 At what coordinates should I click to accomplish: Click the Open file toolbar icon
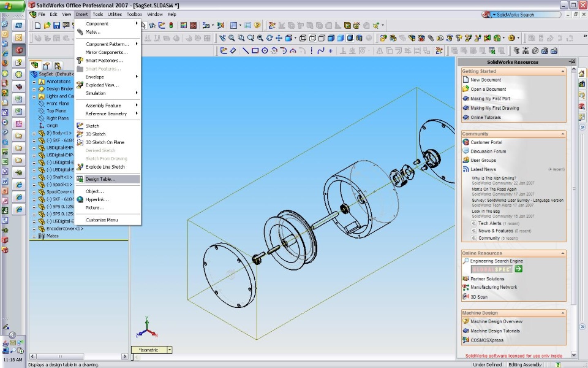[47, 25]
